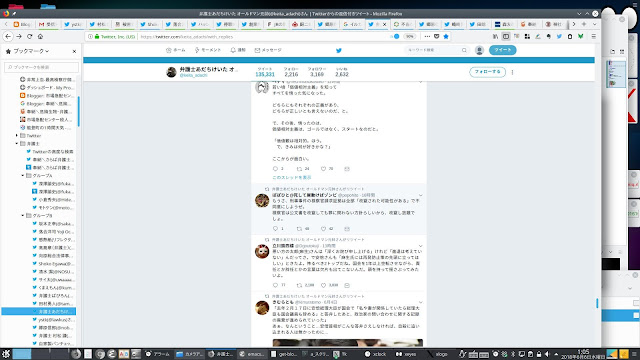This screenshot has height=360, width=640.
Task: Click the Twitter bird extension icon in toolbar
Action: pyautogui.click(x=559, y=36)
